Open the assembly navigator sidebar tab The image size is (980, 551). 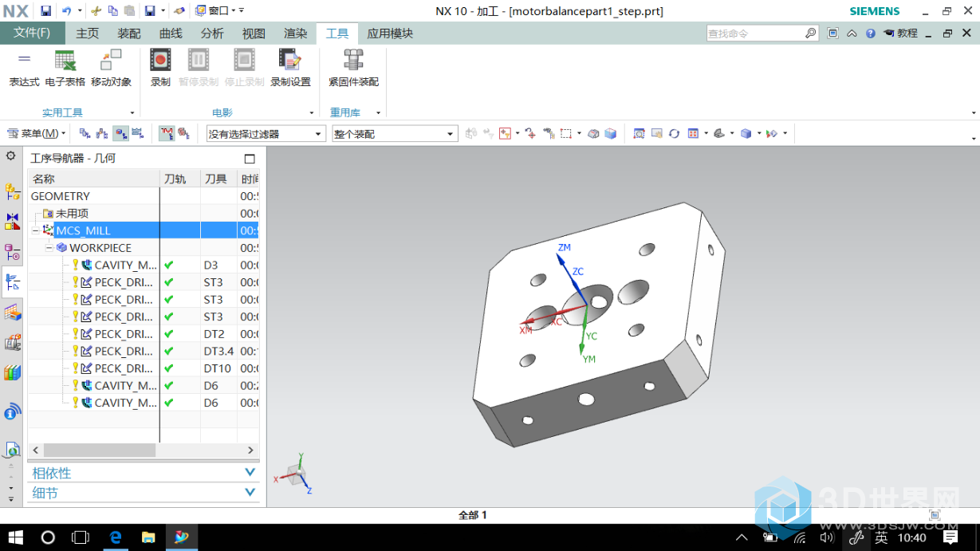point(12,191)
